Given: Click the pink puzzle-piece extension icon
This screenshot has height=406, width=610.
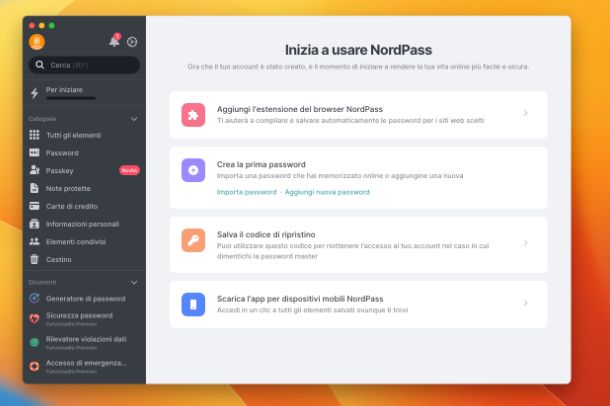Looking at the screenshot, I should pyautogui.click(x=193, y=115).
